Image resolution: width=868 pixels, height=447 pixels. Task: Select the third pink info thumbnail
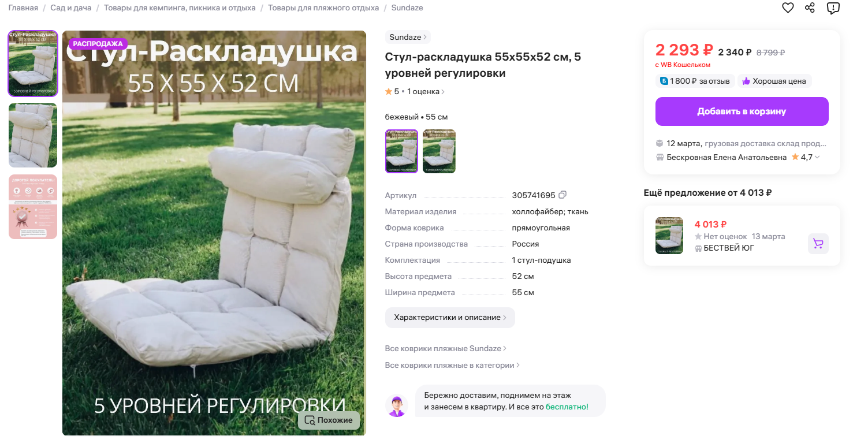pyautogui.click(x=33, y=207)
